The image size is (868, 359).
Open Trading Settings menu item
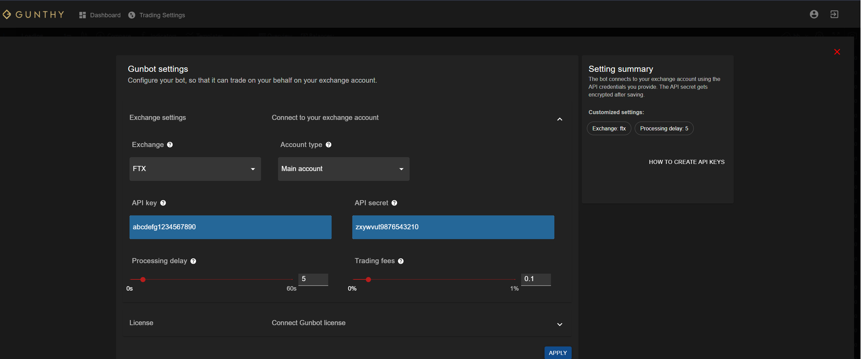tap(157, 15)
